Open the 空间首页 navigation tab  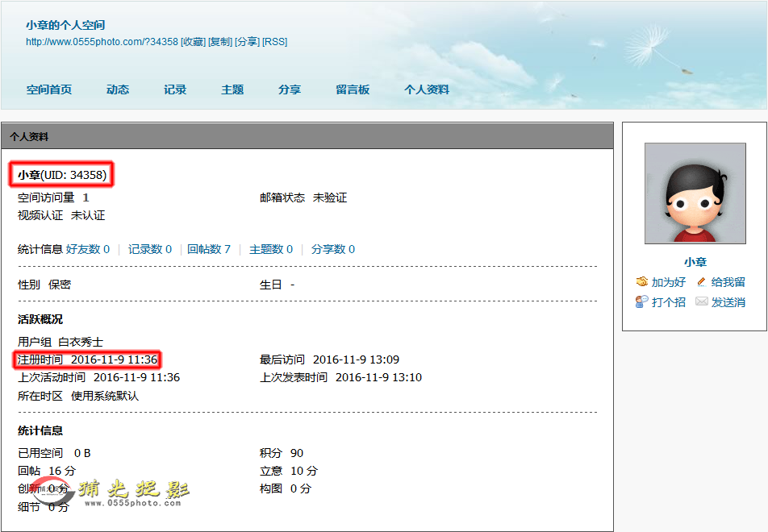49,89
